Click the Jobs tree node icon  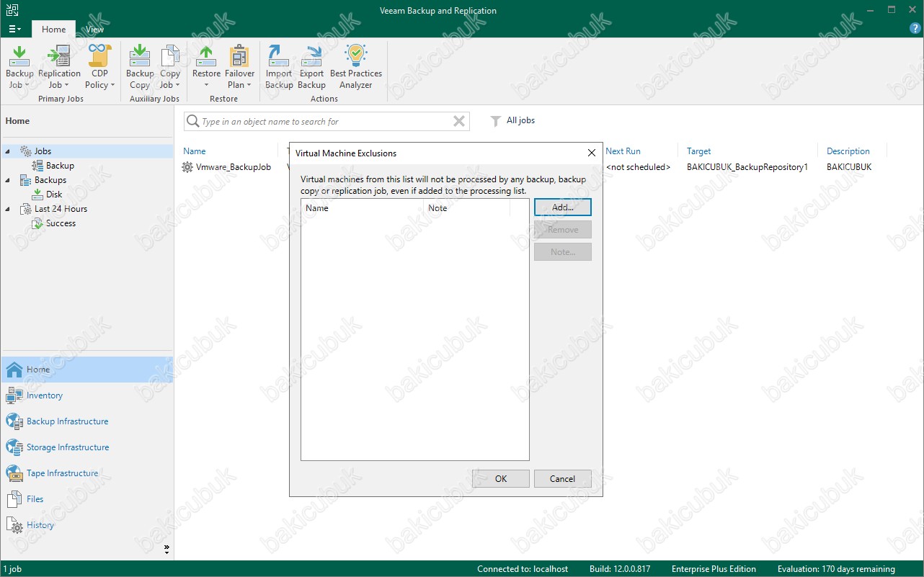[26, 151]
